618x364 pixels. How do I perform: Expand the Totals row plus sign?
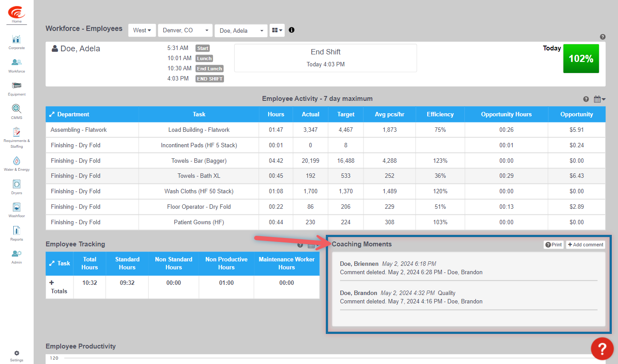coord(51,282)
